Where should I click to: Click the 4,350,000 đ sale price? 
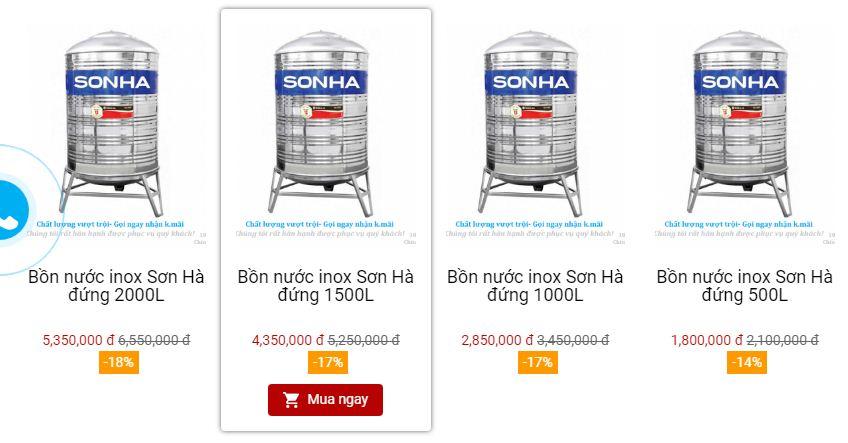pyautogui.click(x=288, y=340)
